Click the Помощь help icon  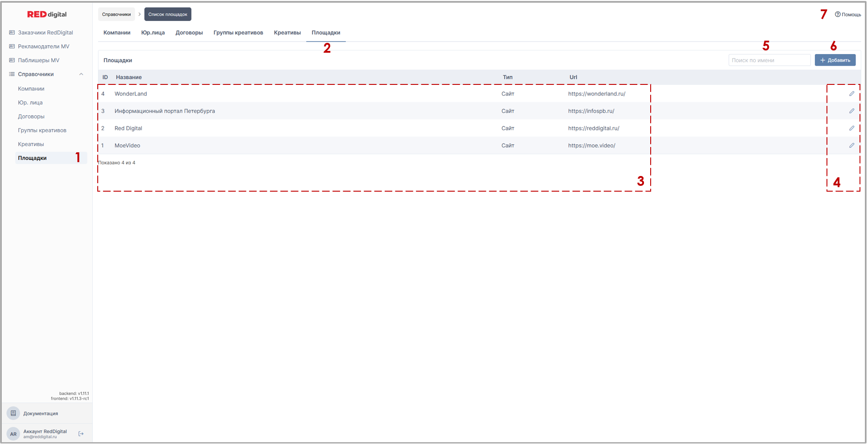pos(838,14)
